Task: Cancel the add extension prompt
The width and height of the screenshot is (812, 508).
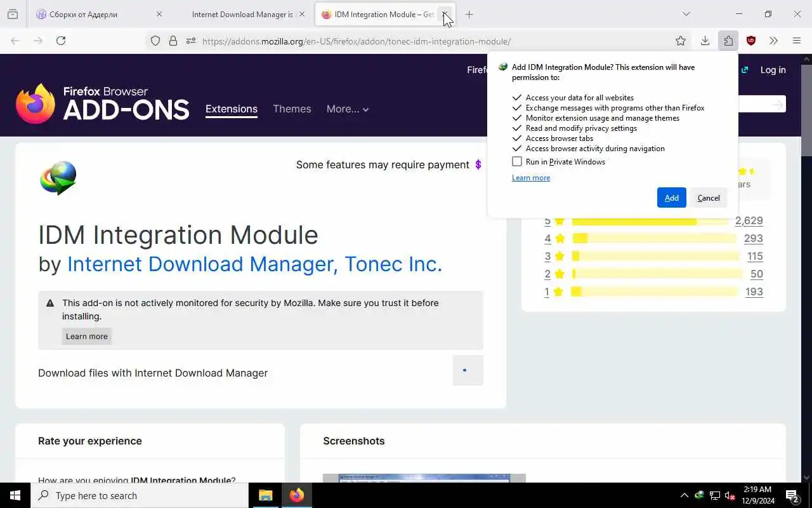Action: coord(709,198)
